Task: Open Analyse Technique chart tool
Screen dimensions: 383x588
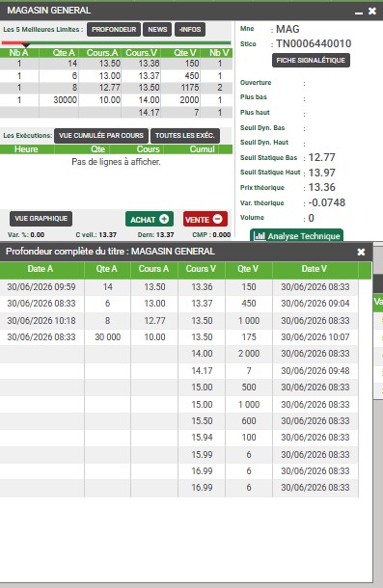Action: tap(296, 235)
